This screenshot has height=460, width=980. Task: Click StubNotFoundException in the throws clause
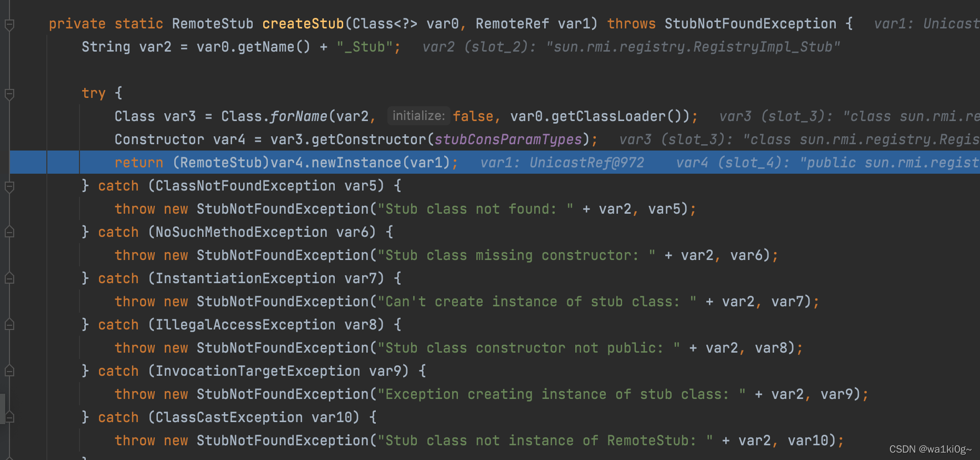coord(751,24)
